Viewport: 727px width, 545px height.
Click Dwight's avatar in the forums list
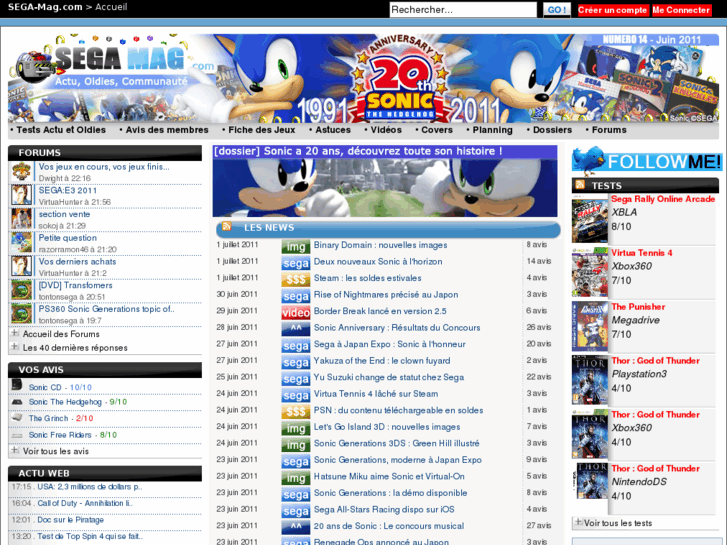coord(21,172)
